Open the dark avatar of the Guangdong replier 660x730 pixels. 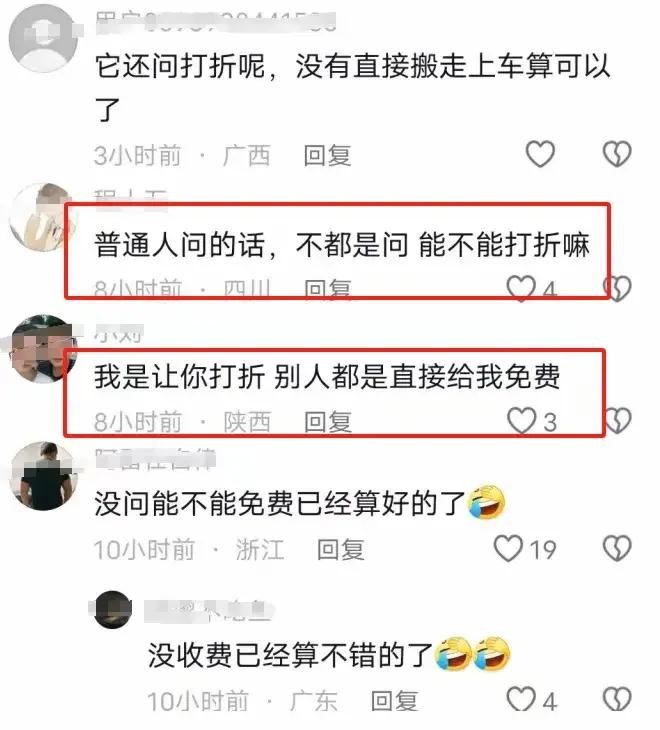tap(112, 609)
